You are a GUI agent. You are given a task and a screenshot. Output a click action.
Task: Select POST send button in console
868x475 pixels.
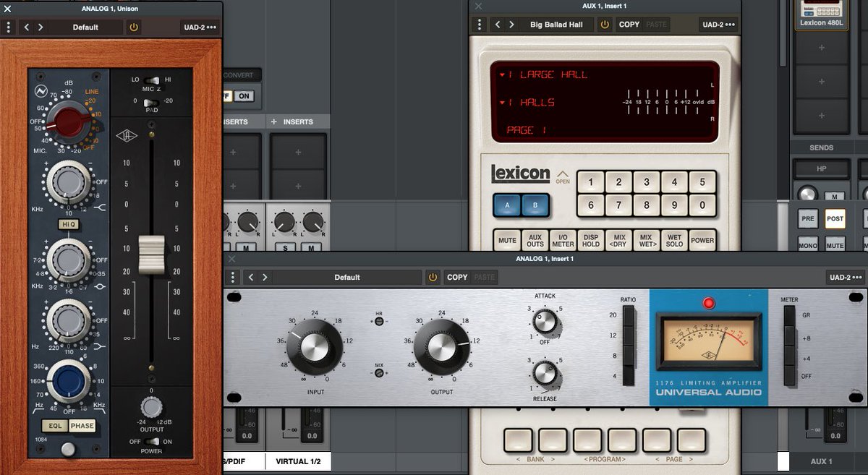pyautogui.click(x=835, y=219)
